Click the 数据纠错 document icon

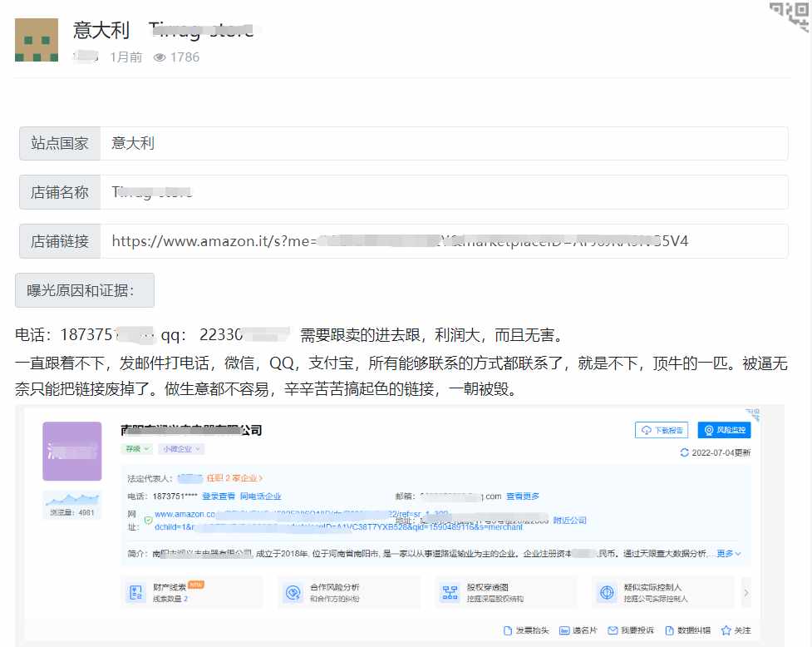669,630
